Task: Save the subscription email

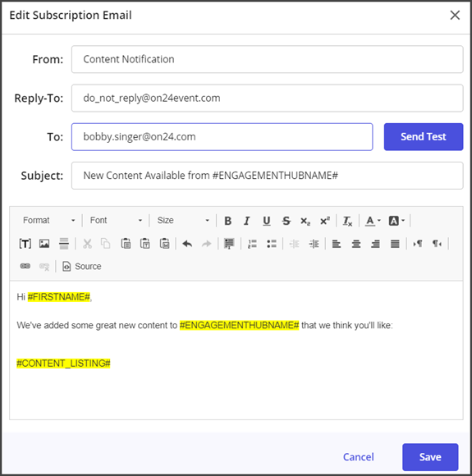Action: [430, 457]
